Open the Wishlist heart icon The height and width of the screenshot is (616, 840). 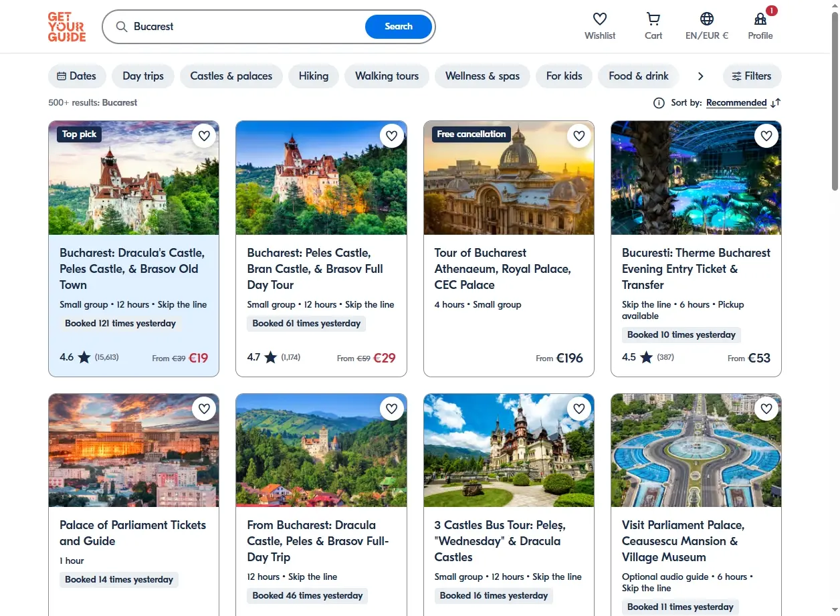click(x=600, y=19)
